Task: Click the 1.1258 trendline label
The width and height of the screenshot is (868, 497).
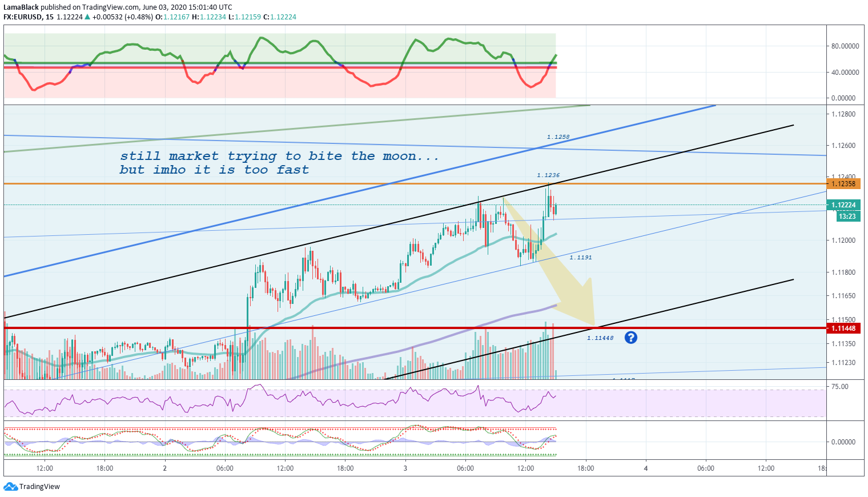Action: 558,137
